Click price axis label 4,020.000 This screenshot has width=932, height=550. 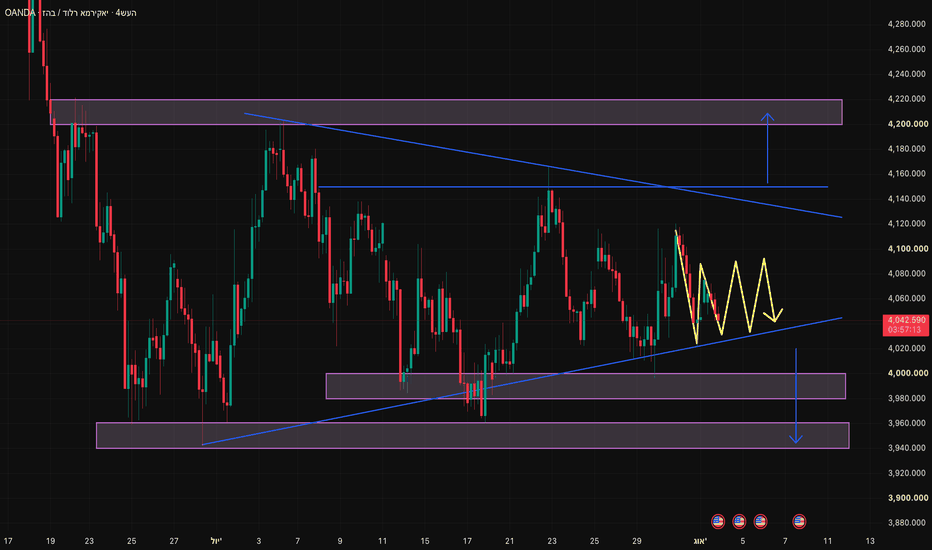(907, 348)
